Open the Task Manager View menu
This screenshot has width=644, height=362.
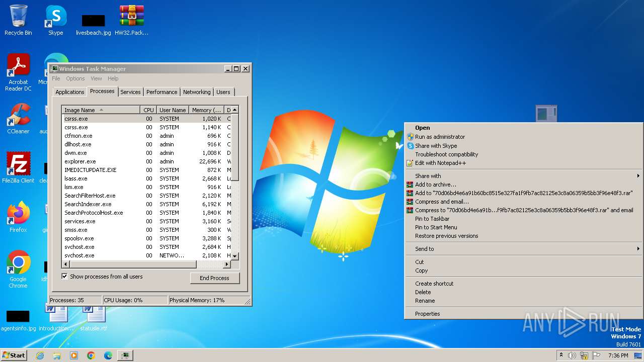[x=96, y=78]
